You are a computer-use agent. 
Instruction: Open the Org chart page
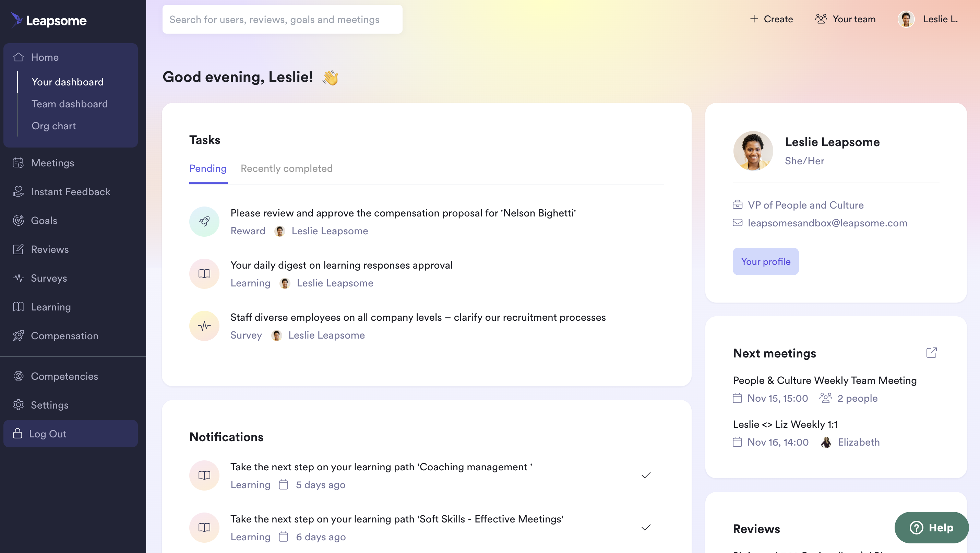tap(53, 126)
